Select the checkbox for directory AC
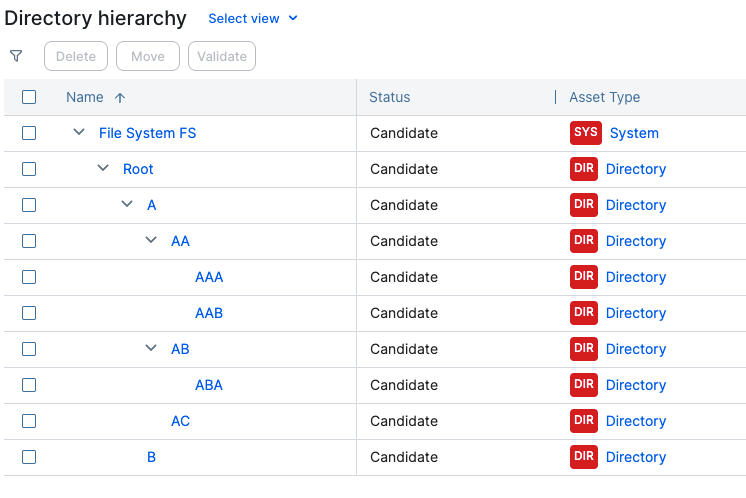This screenshot has height=498, width=746. point(29,421)
